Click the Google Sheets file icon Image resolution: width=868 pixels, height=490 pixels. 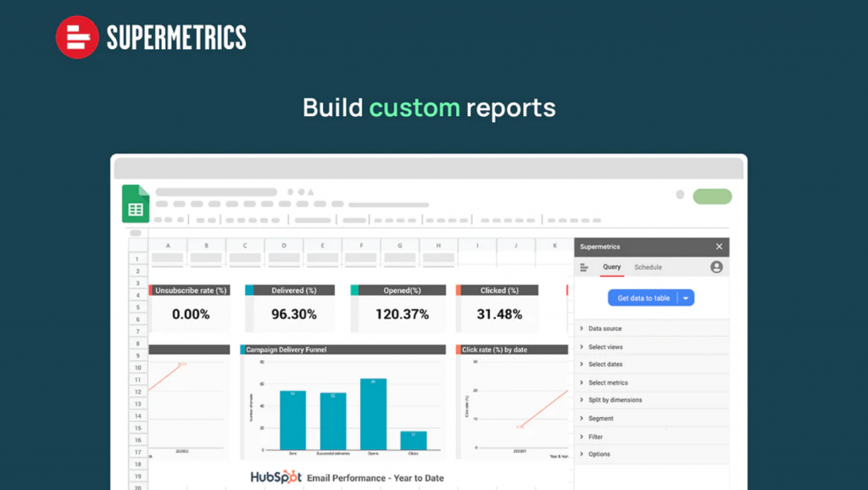pos(136,203)
